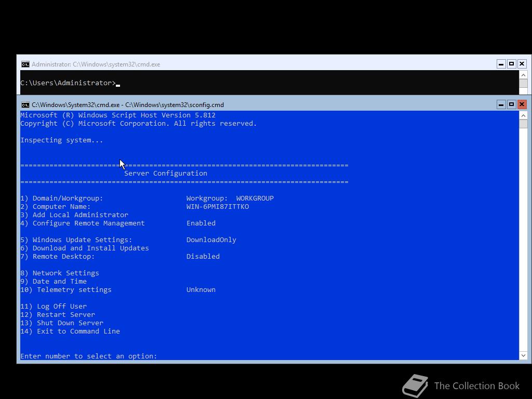This screenshot has height=399, width=532.
Task: Click the 'Inspecting system...' line
Action: [61, 140]
